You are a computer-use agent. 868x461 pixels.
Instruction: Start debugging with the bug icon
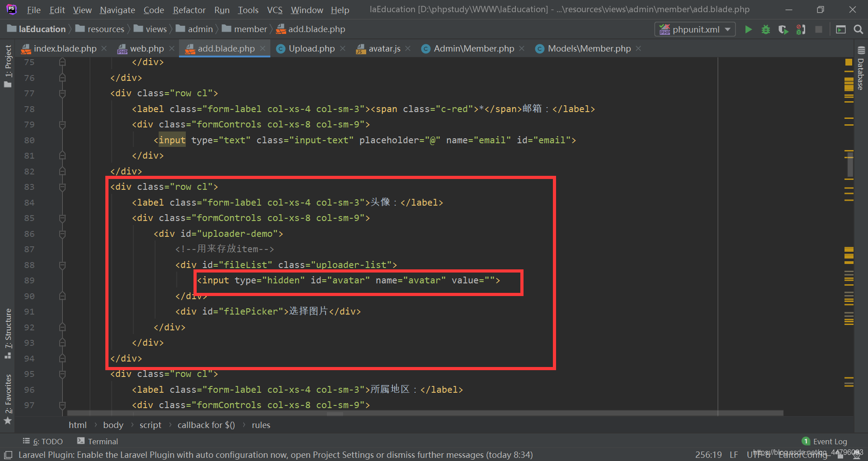click(x=766, y=29)
